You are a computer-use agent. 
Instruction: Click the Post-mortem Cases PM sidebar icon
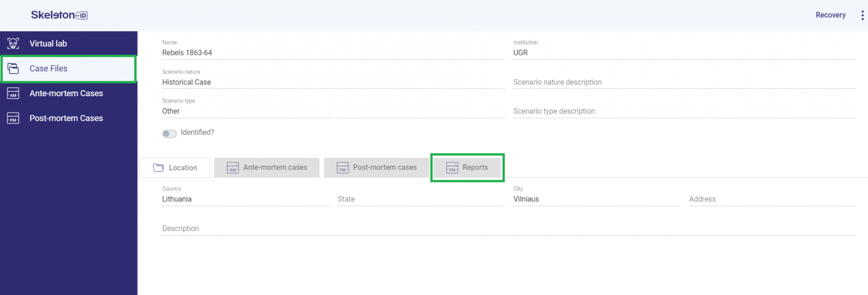(13, 118)
